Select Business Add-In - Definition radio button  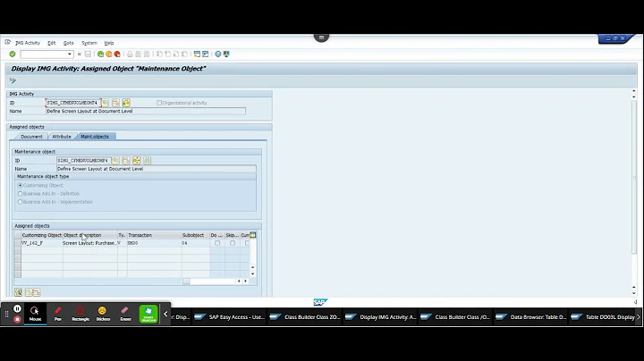point(20,194)
